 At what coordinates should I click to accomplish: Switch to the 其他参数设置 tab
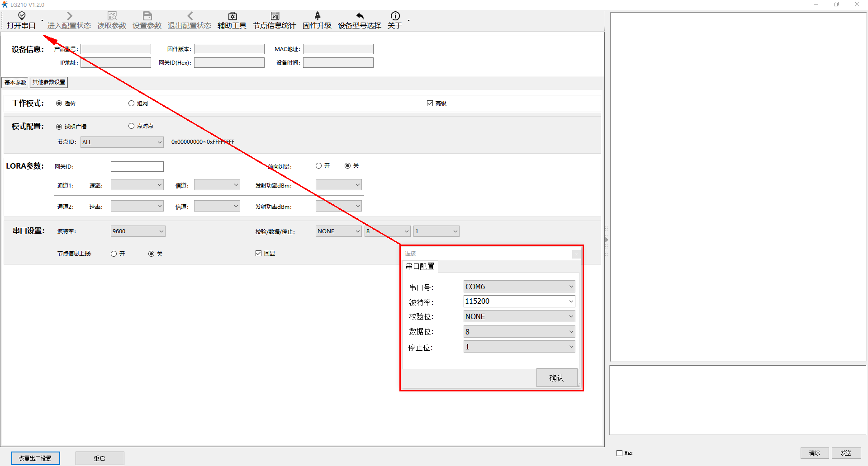coord(49,82)
